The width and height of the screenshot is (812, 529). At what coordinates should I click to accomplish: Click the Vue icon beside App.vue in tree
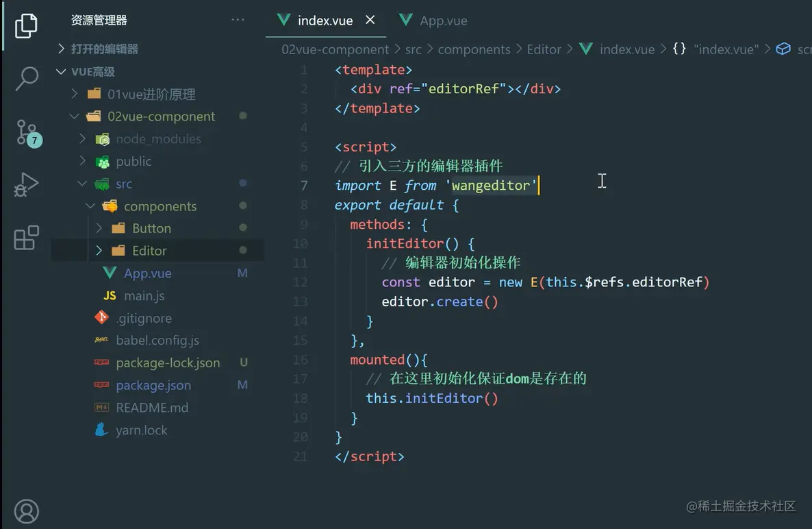point(110,273)
